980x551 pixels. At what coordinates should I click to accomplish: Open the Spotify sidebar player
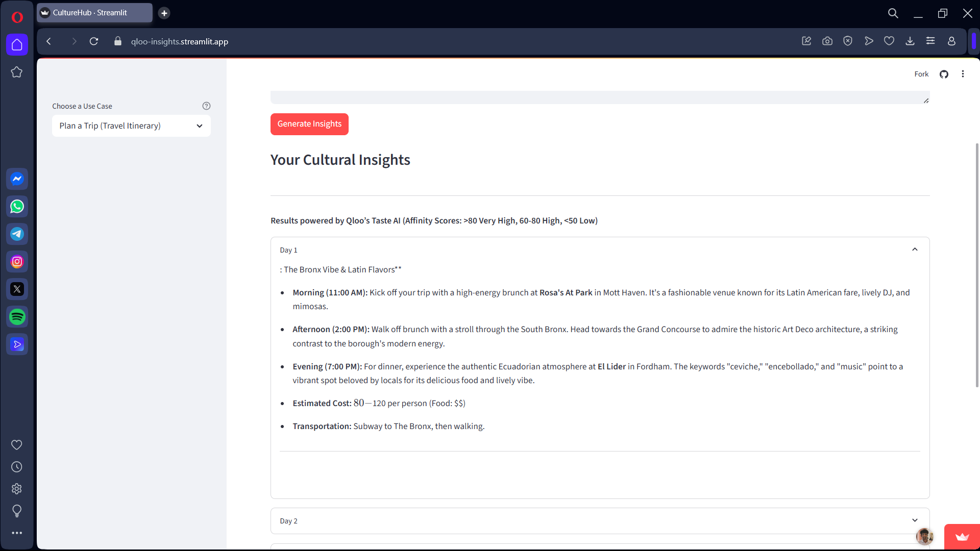(17, 317)
